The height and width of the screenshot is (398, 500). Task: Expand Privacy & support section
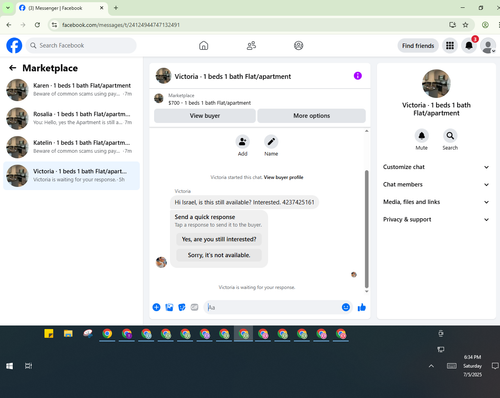[436, 219]
